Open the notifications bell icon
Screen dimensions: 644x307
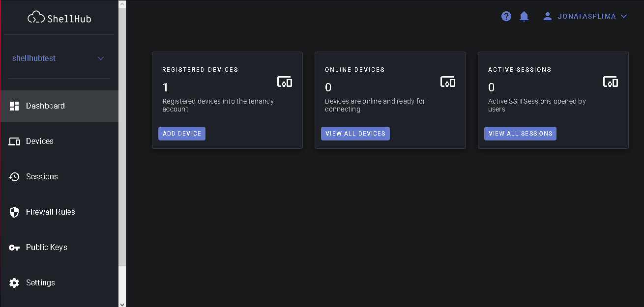click(524, 16)
